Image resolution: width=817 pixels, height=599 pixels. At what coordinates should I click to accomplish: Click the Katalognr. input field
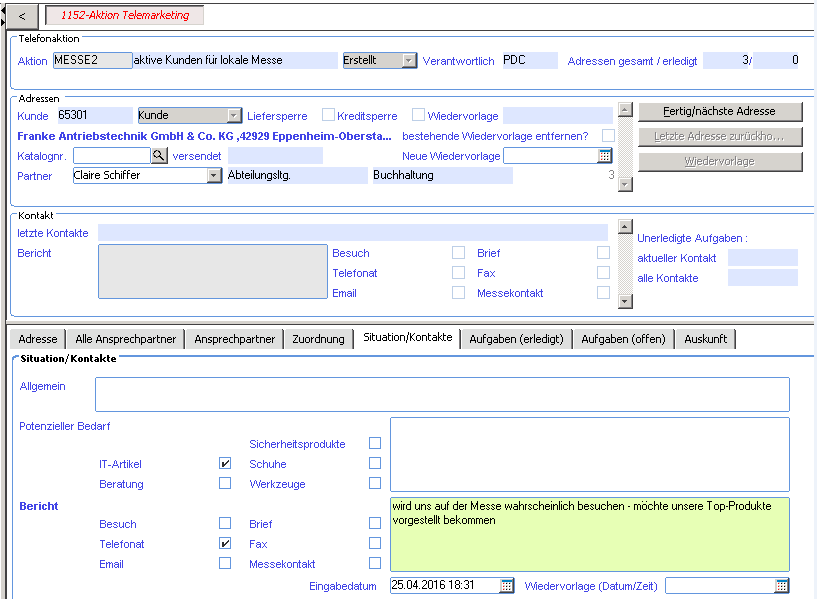click(112, 155)
